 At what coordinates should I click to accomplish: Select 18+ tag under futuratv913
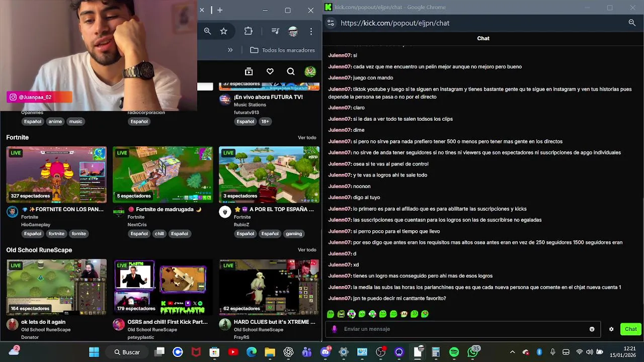point(265,121)
